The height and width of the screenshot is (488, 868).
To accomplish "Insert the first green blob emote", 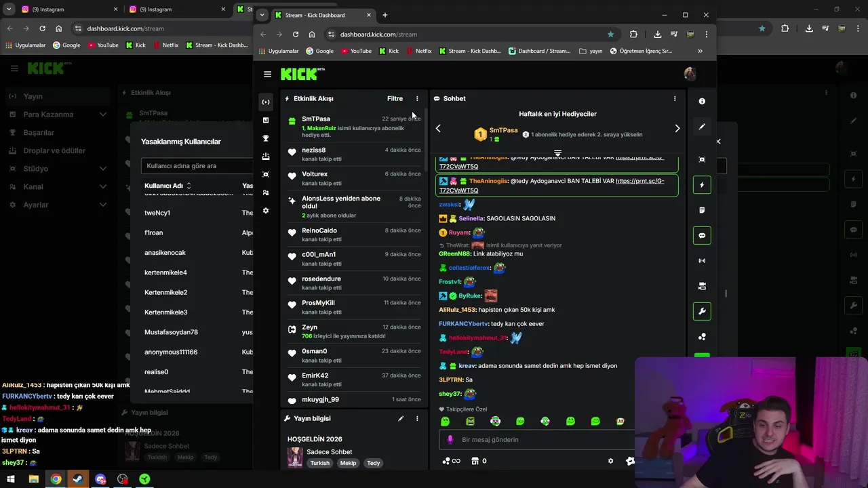I will [x=445, y=421].
